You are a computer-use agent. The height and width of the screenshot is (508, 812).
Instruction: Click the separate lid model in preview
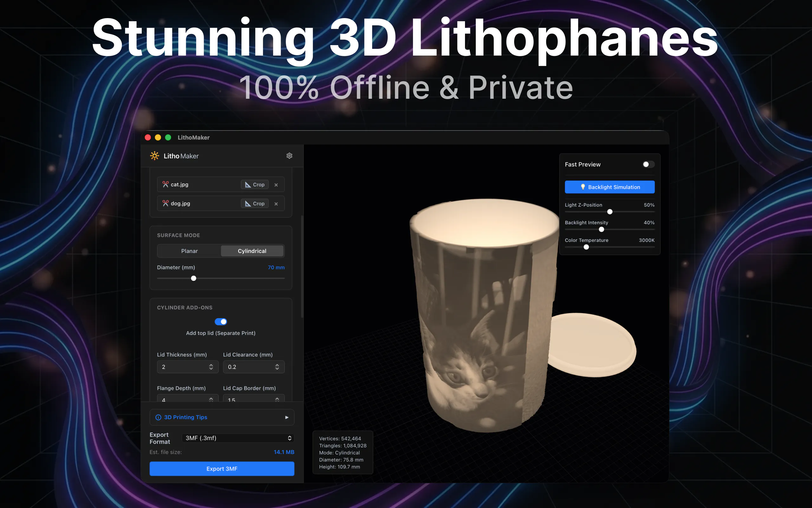point(592,345)
